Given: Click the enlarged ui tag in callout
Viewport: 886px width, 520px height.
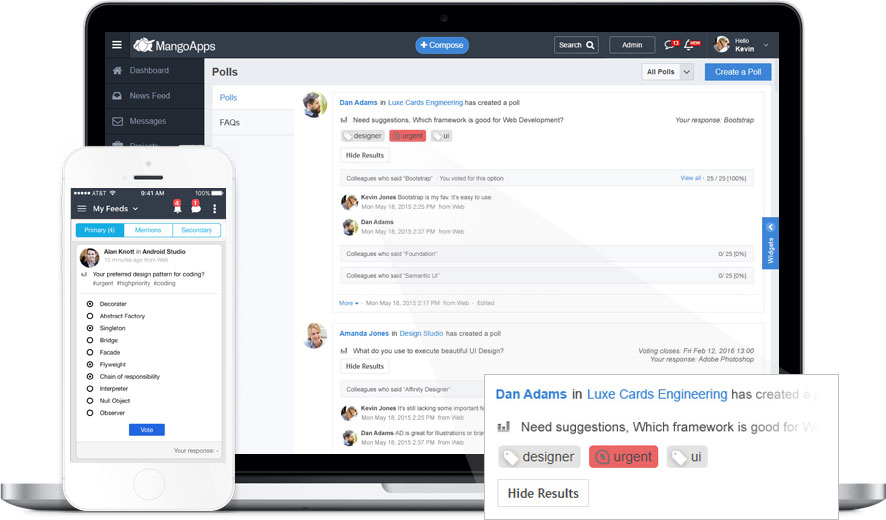Looking at the screenshot, I should coord(687,457).
